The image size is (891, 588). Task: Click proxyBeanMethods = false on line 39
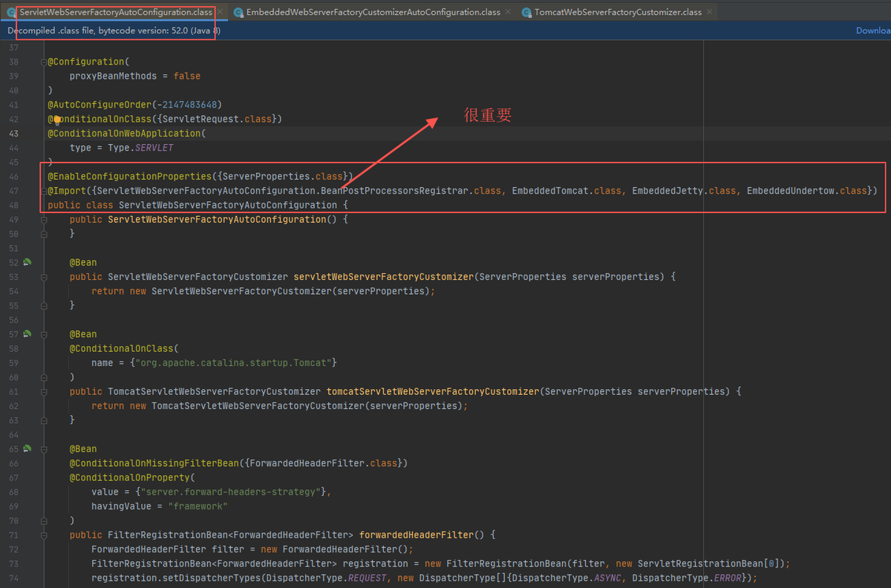coord(135,76)
